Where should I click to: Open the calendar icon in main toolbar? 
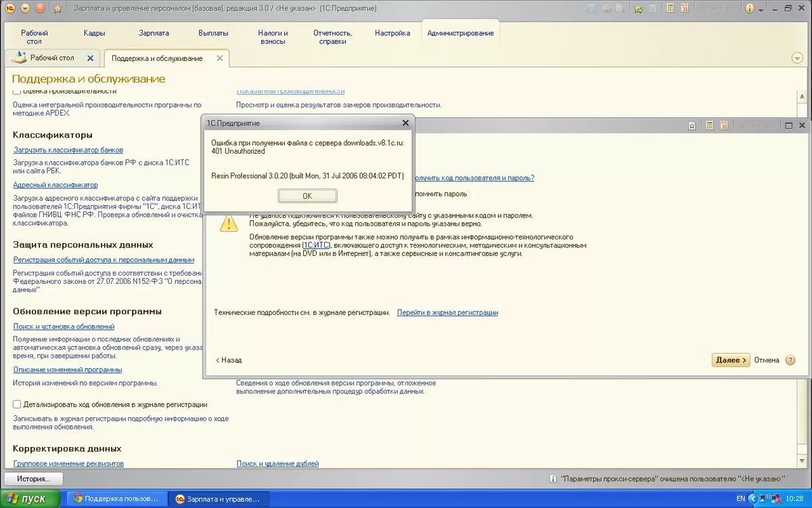685,9
